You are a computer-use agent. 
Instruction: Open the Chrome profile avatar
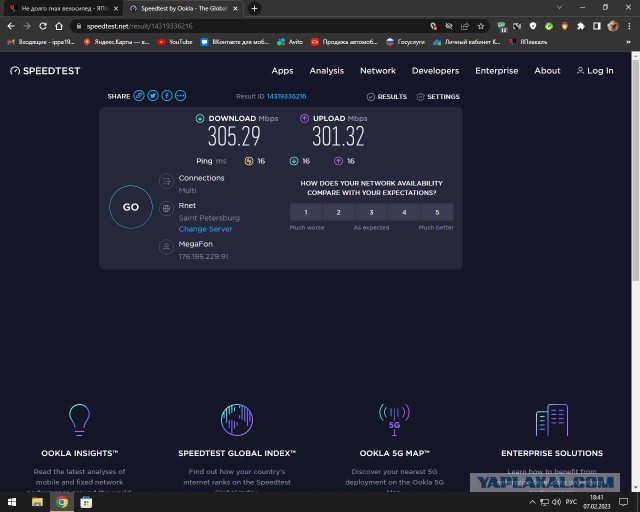pyautogui.click(x=613, y=26)
